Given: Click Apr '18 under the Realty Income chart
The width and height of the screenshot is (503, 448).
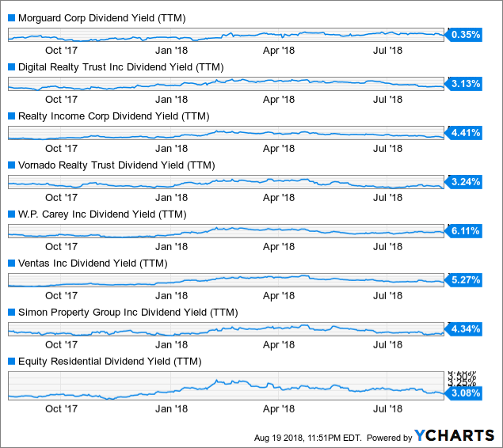Looking at the screenshot, I should coord(279,149).
